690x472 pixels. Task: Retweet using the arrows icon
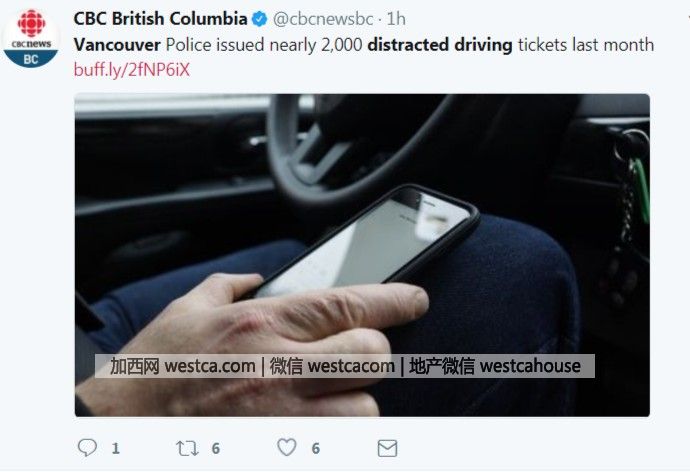[x=187, y=448]
